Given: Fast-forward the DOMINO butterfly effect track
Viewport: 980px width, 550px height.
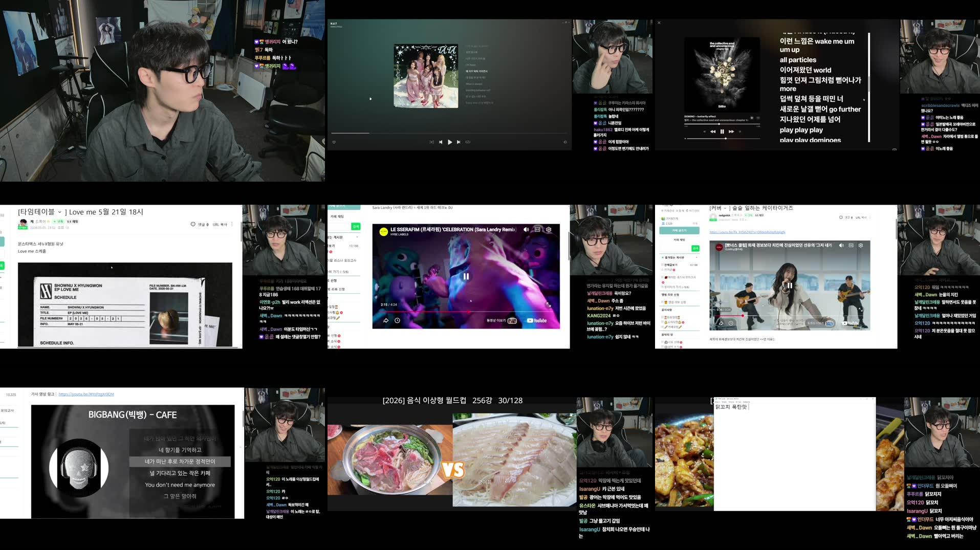Looking at the screenshot, I should (x=731, y=131).
